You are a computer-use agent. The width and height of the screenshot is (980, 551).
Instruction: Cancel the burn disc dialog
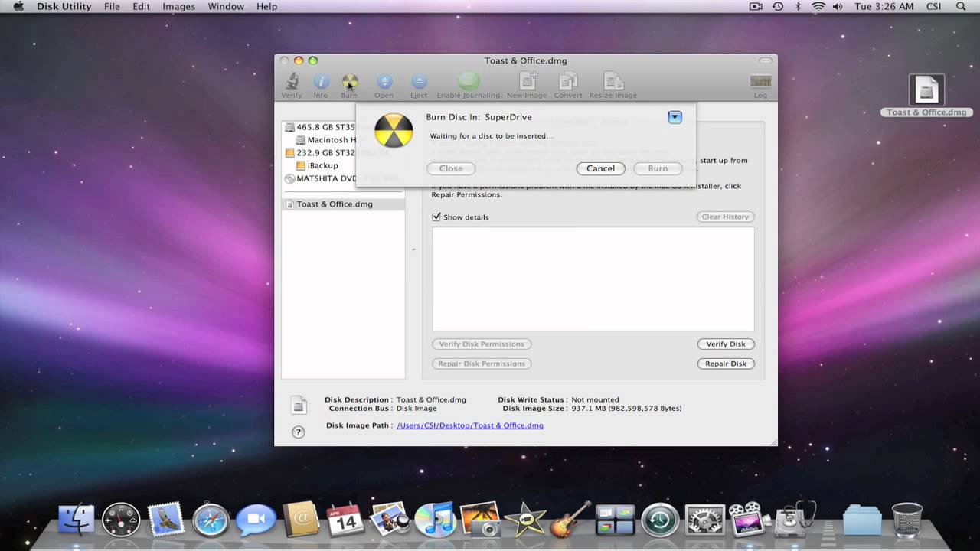pos(600,168)
